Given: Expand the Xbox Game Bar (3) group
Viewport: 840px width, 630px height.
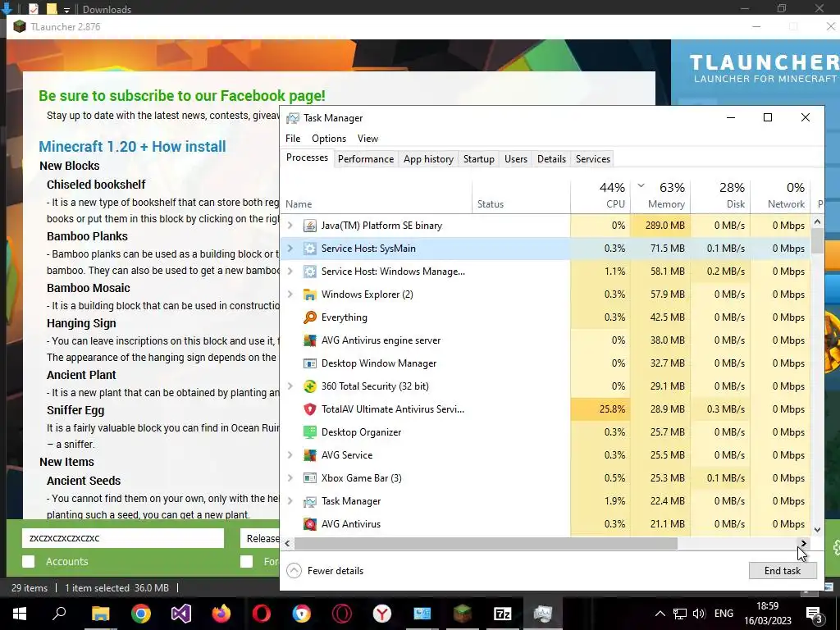Looking at the screenshot, I should 290,478.
